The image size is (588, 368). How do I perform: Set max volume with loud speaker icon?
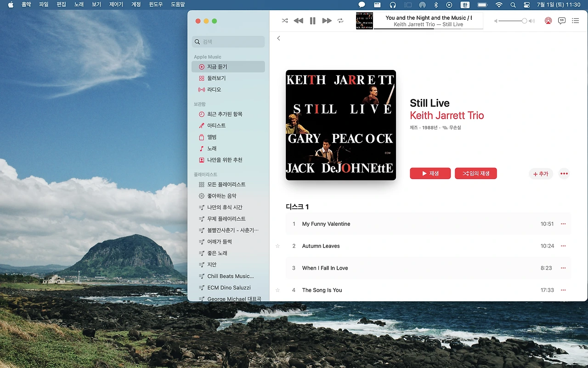coord(531,21)
